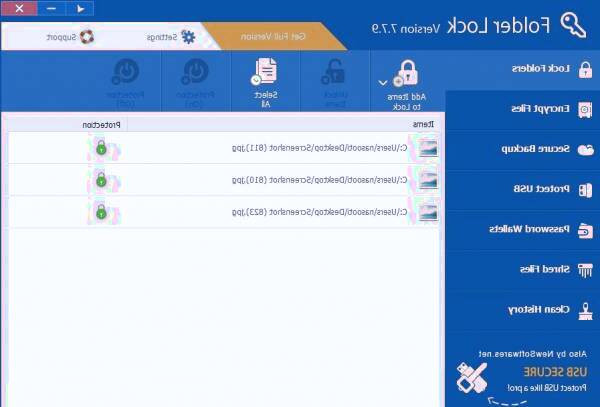Select thumbnail of Screenshot (811).jpg
The height and width of the screenshot is (407, 600).
tap(428, 148)
